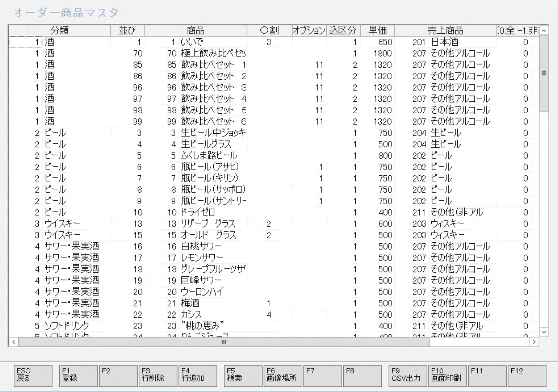The width and height of the screenshot is (558, 392).
Task: Click the vertical scrollbar up arrow
Action: [x=544, y=31]
